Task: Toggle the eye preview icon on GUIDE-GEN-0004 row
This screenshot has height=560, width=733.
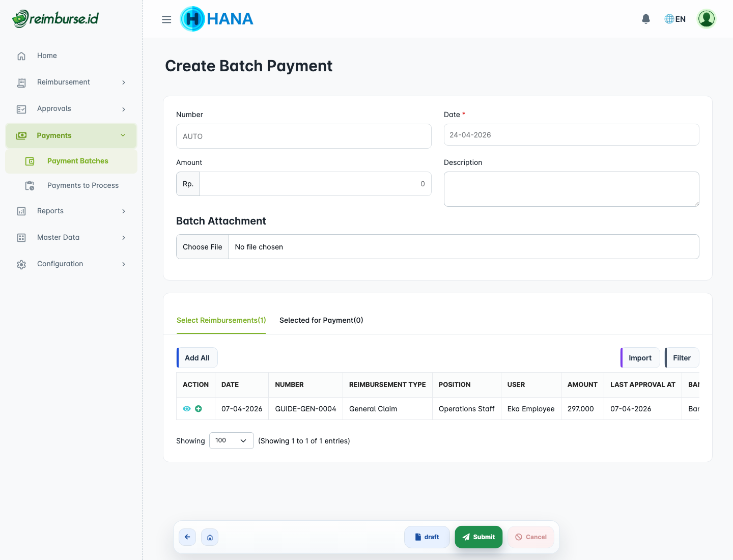Action: [187, 408]
